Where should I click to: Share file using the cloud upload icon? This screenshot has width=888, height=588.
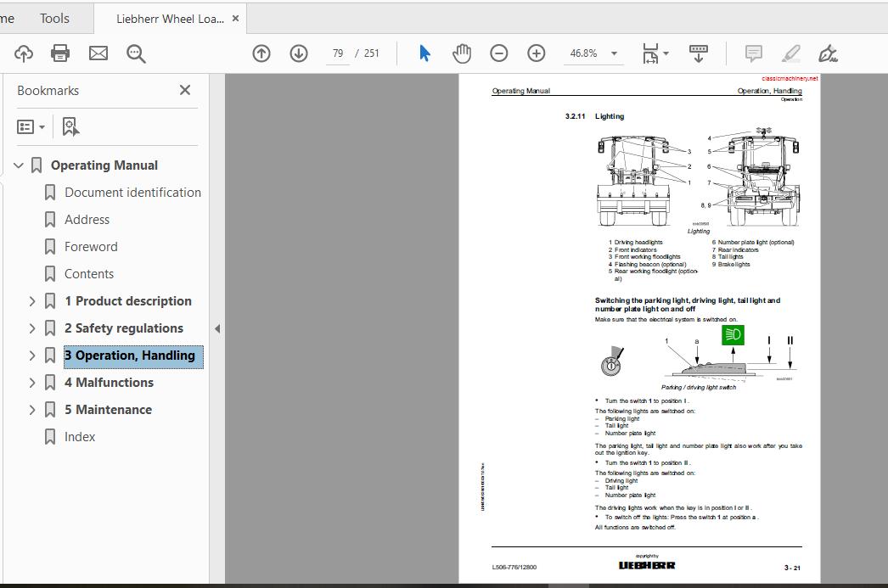pyautogui.click(x=23, y=53)
